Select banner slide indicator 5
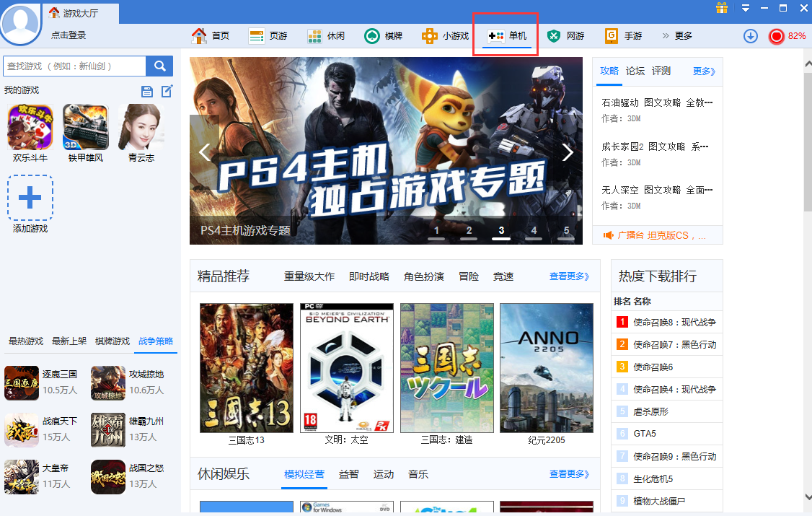Image resolution: width=812 pixels, height=516 pixels. tap(566, 232)
